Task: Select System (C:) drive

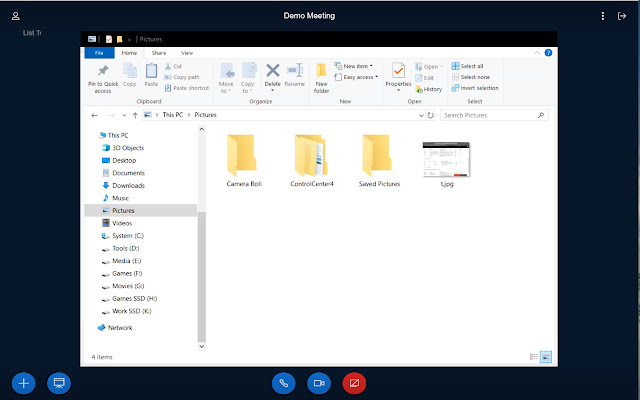Action: 123,236
